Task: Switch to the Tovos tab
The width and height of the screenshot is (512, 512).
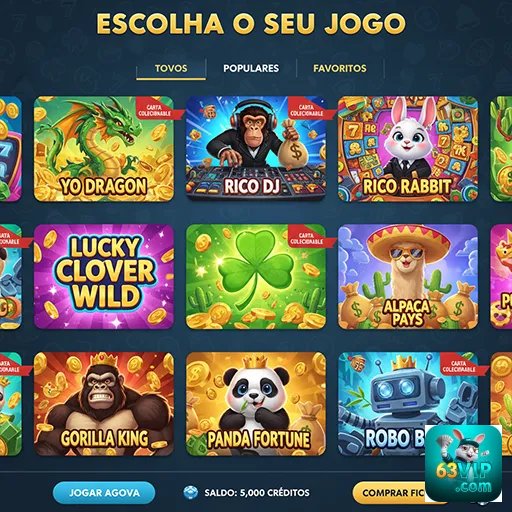Action: [171, 69]
